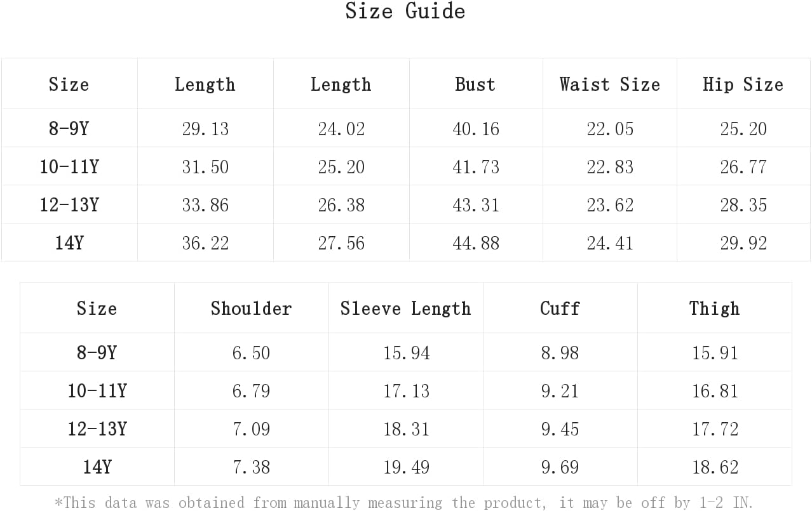Select the Cuff column header
Image resolution: width=812 pixels, height=511 pixels.
pyautogui.click(x=560, y=309)
